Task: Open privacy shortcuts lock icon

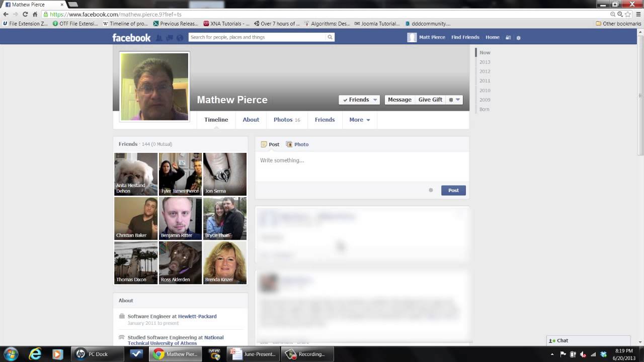Action: click(508, 38)
